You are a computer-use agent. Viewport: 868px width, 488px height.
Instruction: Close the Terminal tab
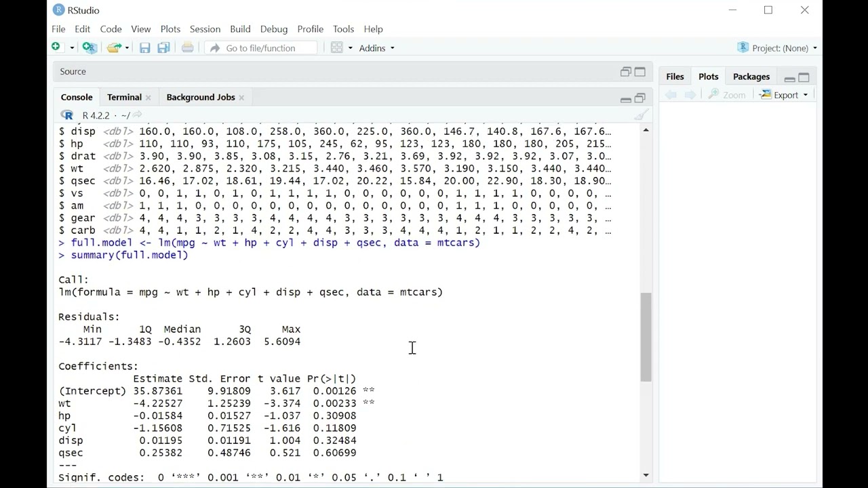pos(148,98)
